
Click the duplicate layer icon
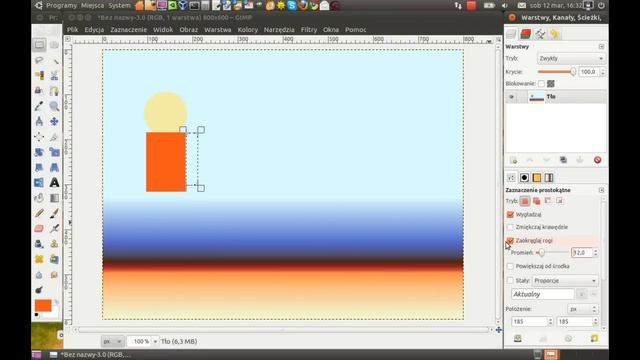point(563,160)
